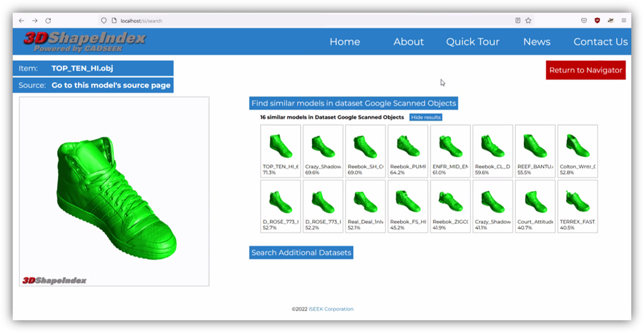The image size is (644, 333).
Task: Open the Contact Us page
Action: point(600,42)
